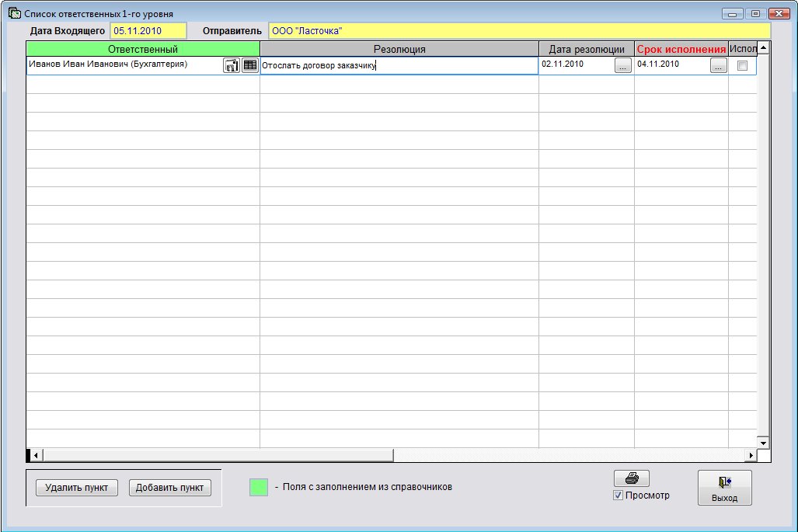The height and width of the screenshot is (532, 798).
Task: Click the Ответственный column header
Action: click(143, 49)
